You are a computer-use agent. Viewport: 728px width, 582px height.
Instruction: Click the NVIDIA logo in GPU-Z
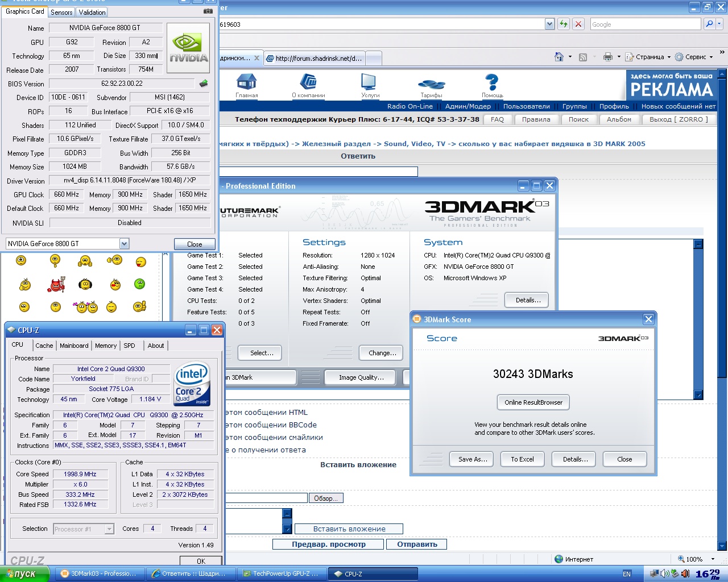tap(188, 48)
